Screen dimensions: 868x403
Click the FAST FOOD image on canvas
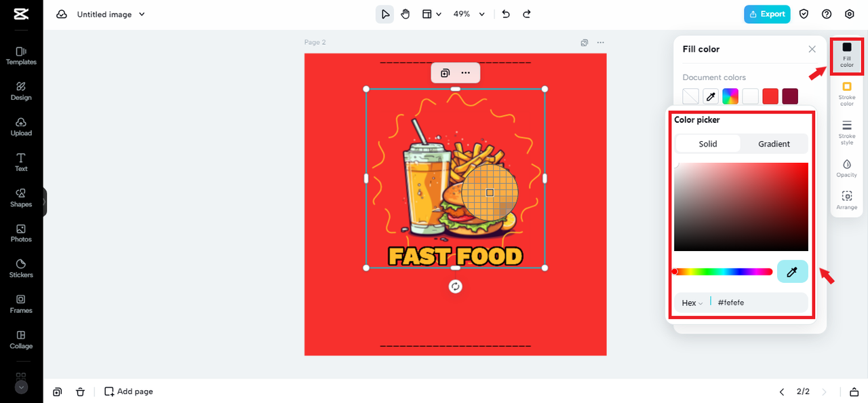[x=456, y=178]
